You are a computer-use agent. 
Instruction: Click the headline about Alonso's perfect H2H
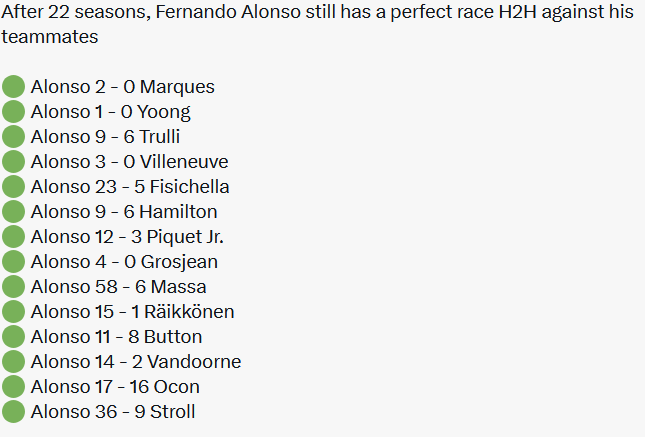pyautogui.click(x=317, y=24)
